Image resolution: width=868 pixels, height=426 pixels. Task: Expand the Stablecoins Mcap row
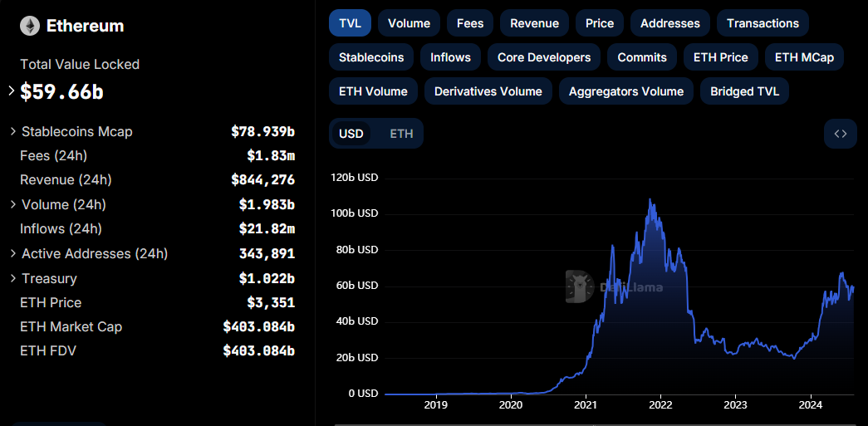pyautogui.click(x=13, y=131)
